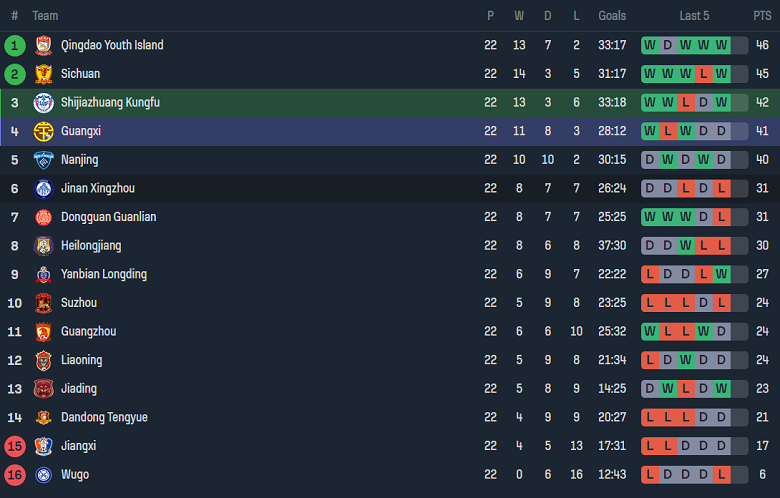
Task: Click Wugo's final Last 5 result badge
Action: [722, 475]
